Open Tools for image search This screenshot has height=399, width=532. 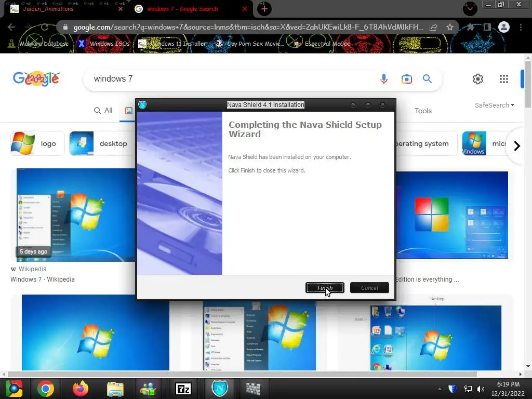[x=423, y=111]
